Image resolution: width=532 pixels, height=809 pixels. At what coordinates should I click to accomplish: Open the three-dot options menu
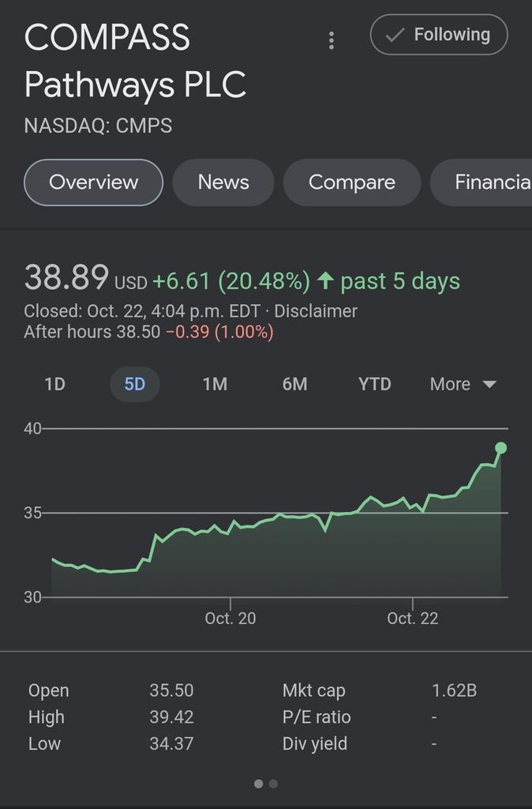(332, 40)
